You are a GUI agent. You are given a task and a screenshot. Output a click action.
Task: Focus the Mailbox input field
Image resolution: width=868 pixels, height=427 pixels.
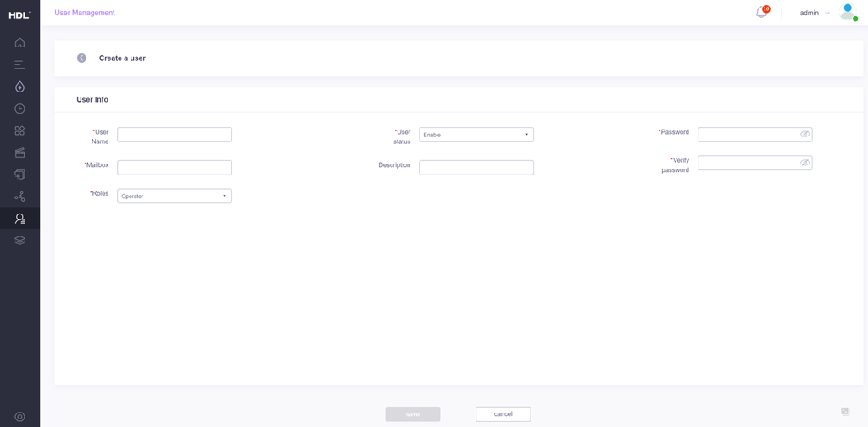coord(175,168)
